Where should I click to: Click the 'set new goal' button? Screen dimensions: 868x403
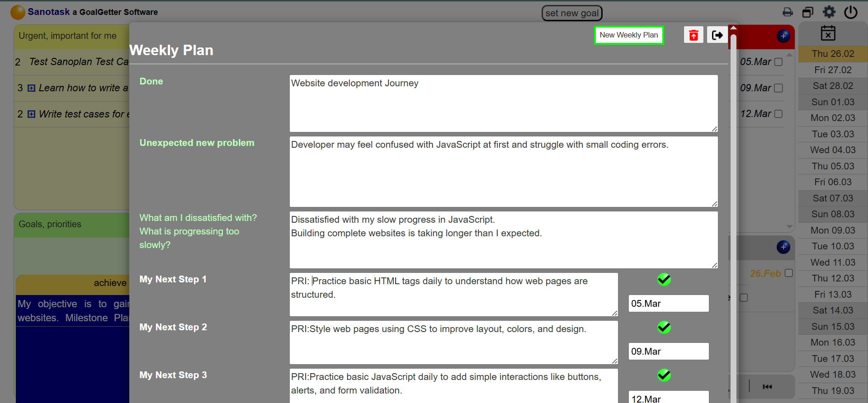pos(572,13)
